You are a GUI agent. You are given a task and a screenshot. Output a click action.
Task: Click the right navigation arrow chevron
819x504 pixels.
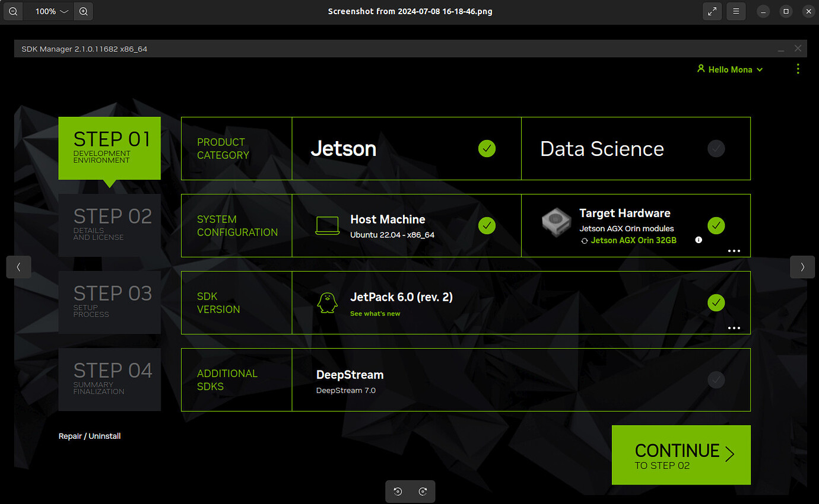coord(802,267)
